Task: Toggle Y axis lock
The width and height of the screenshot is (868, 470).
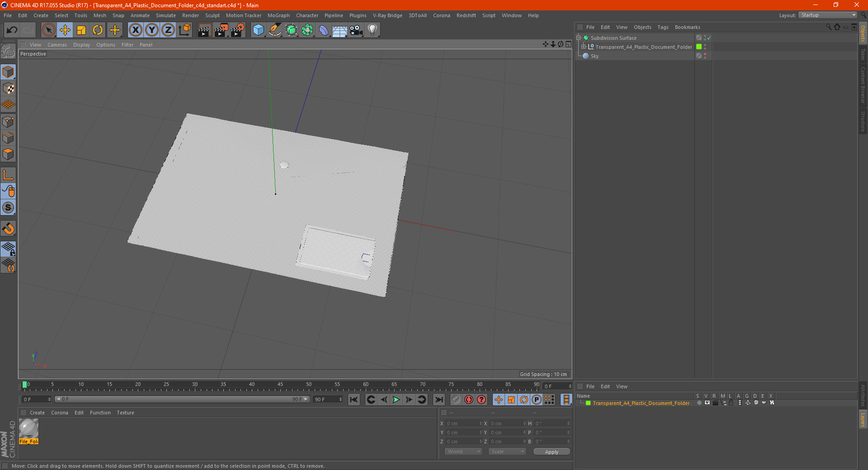Action: pyautogui.click(x=152, y=30)
